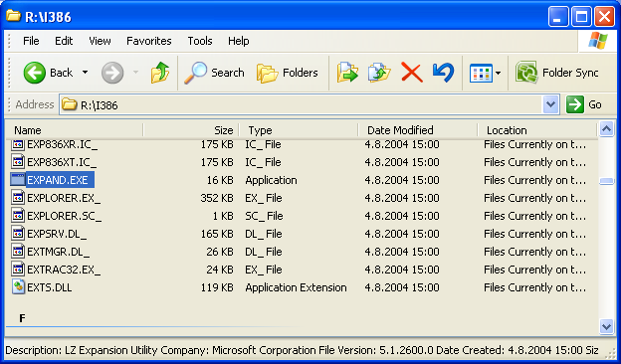Screen dimensions: 621x364
Task: Select the EXP836XT.IC_ file icon
Action: (x=18, y=162)
